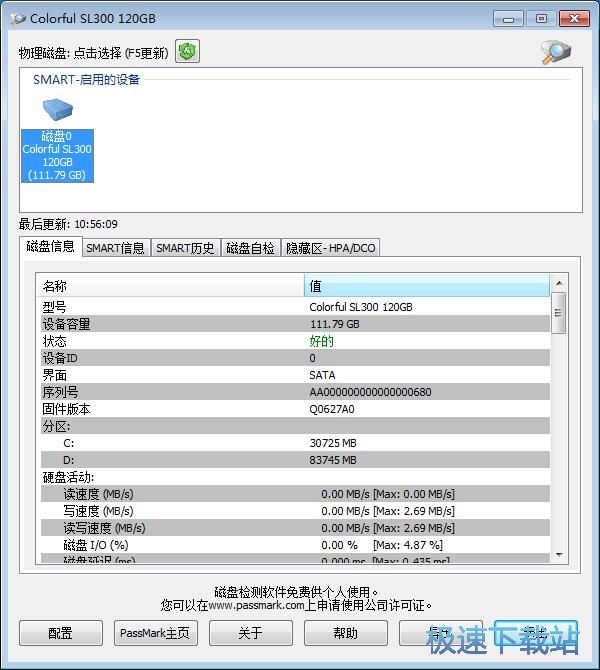Click the 帮助 button

click(345, 633)
